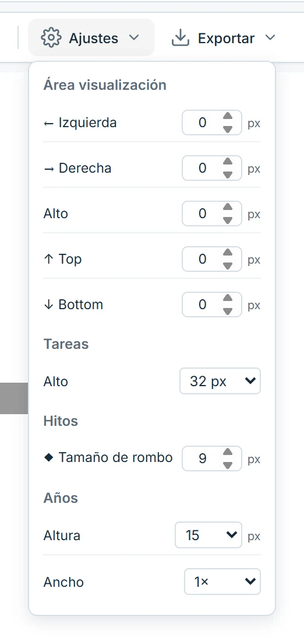
Task: Click into the Tamaño de rombo field
Action: point(212,459)
